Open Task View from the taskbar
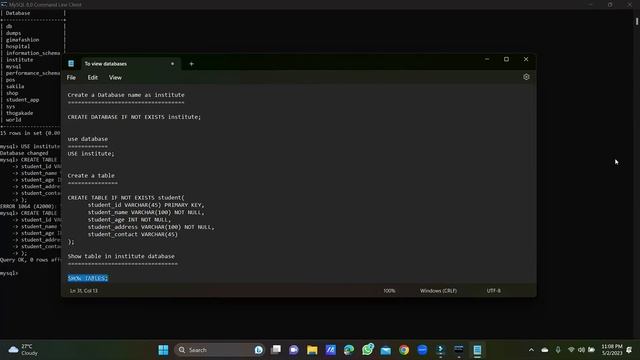 (276, 350)
